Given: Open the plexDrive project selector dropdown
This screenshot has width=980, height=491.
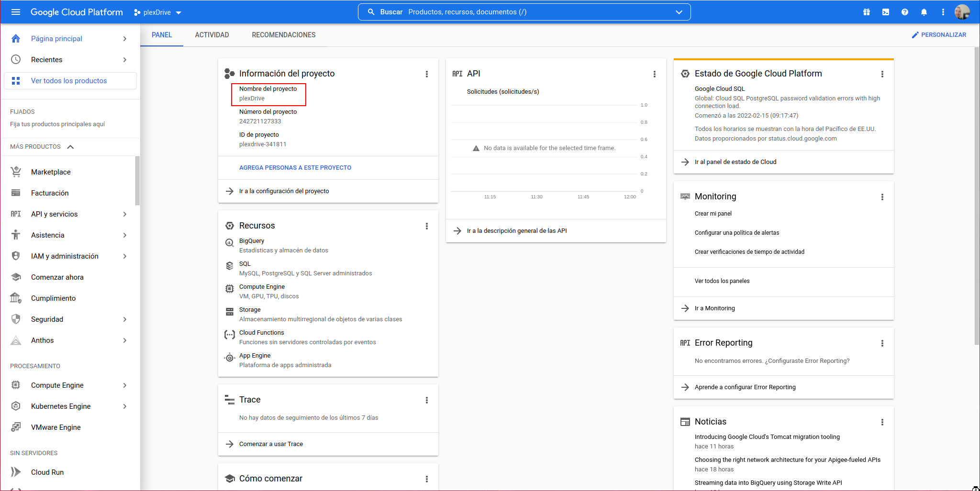Looking at the screenshot, I should pos(157,12).
